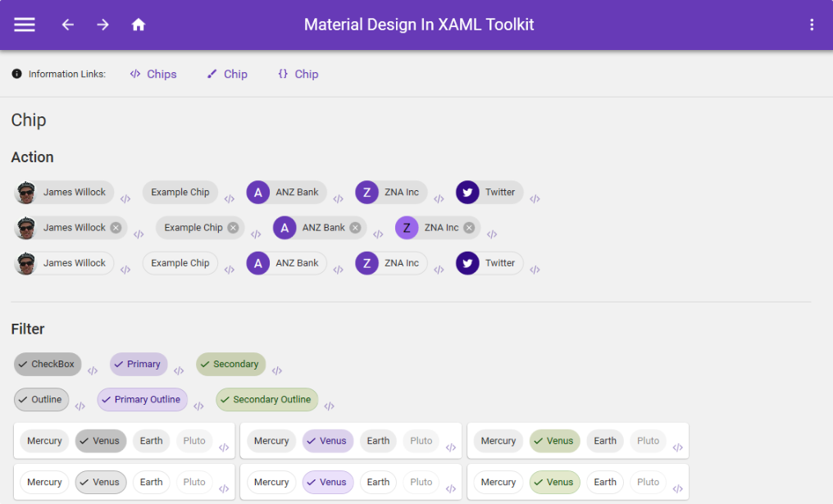Show XAML code beside CheckBox filter chip
The height and width of the screenshot is (504, 833).
coord(93,370)
